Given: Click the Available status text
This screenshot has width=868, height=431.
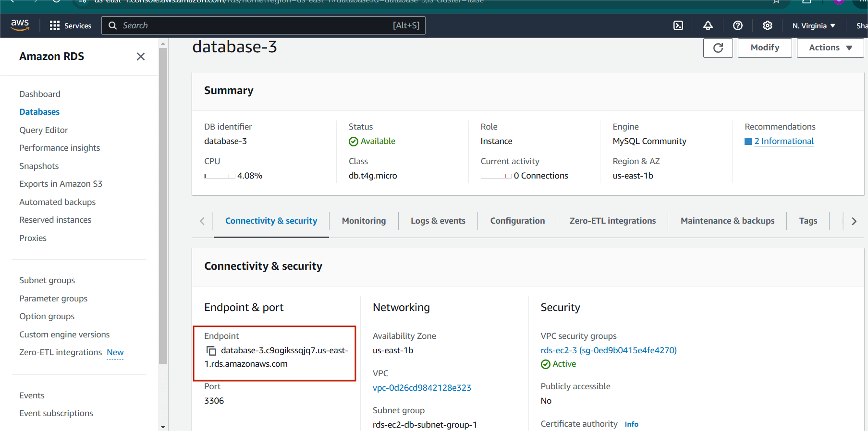Looking at the screenshot, I should coord(378,141).
